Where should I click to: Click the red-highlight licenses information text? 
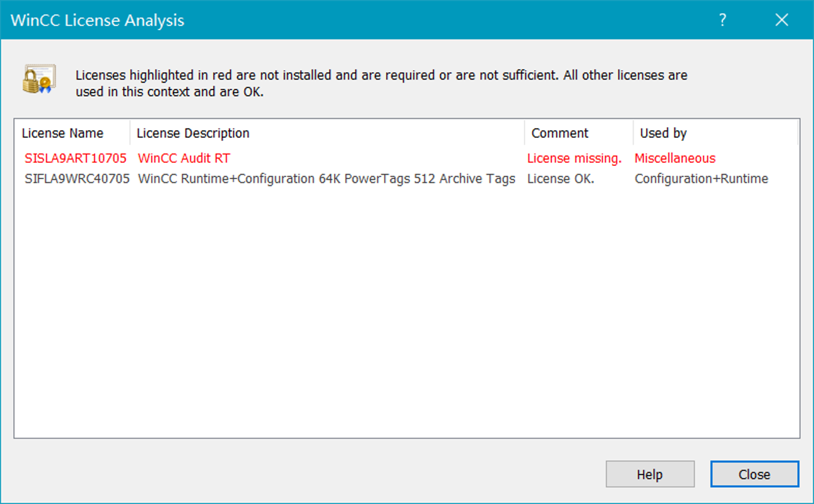coord(381,83)
